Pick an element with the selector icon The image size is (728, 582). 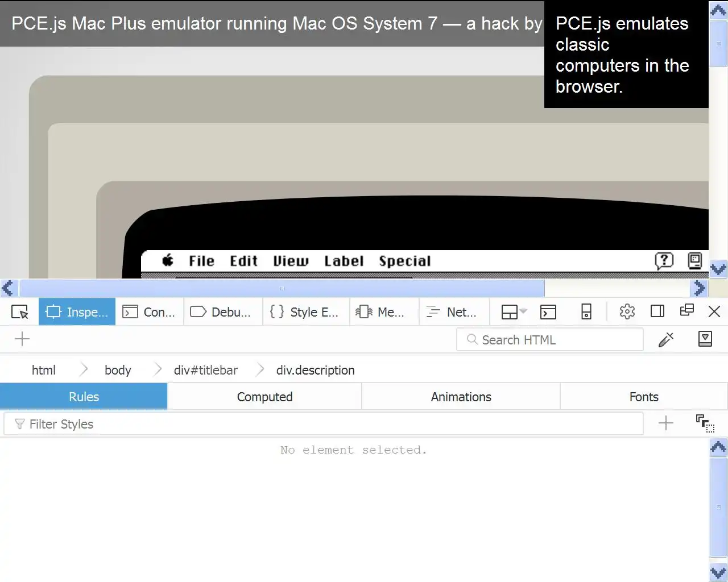coord(20,311)
